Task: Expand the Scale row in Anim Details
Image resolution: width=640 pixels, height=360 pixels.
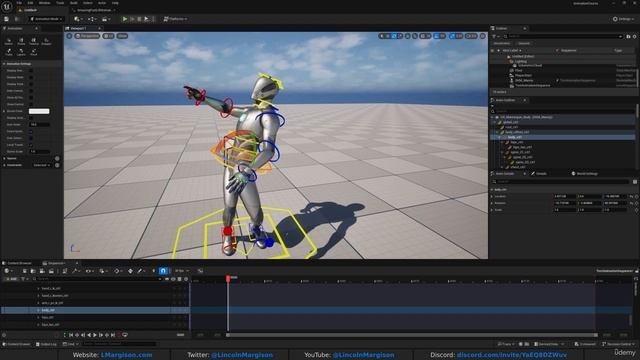Action: coord(492,210)
